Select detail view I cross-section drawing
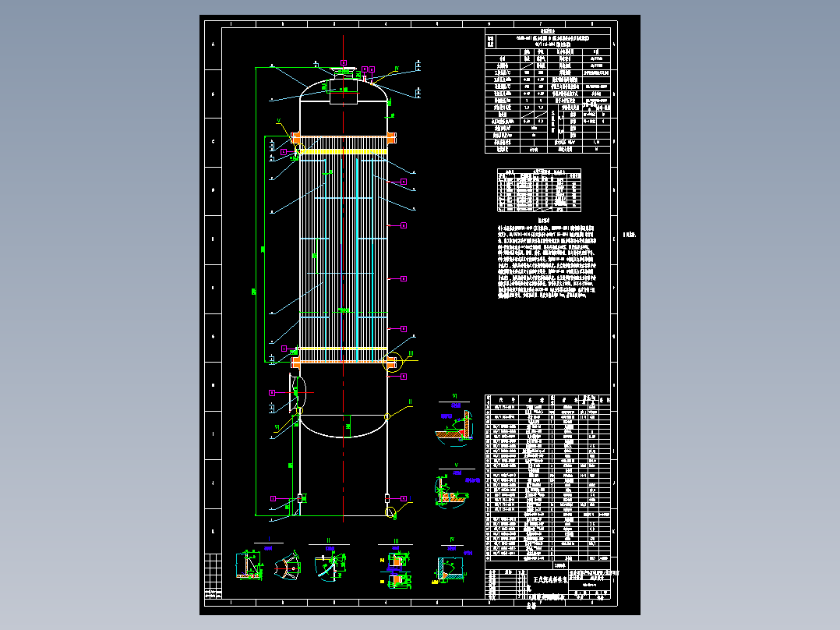 [x=249, y=564]
